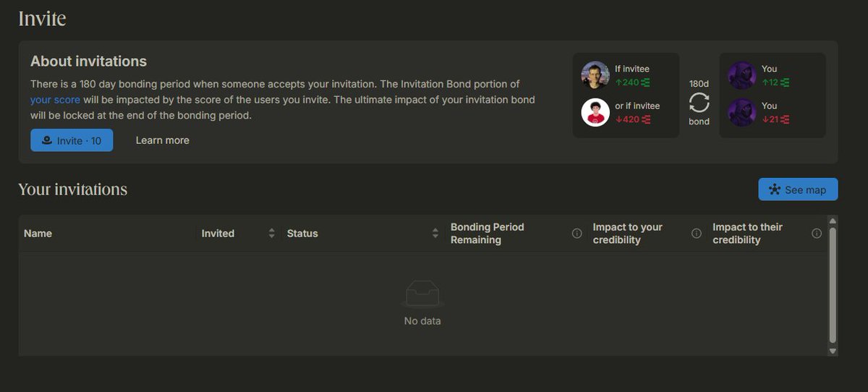Click the invitee avatar beside ↑240

click(595, 75)
